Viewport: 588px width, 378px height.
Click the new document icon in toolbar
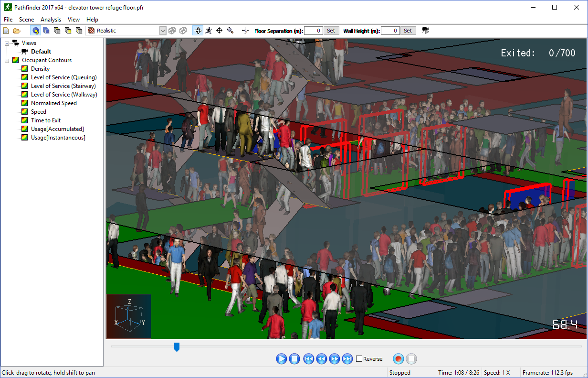click(6, 31)
